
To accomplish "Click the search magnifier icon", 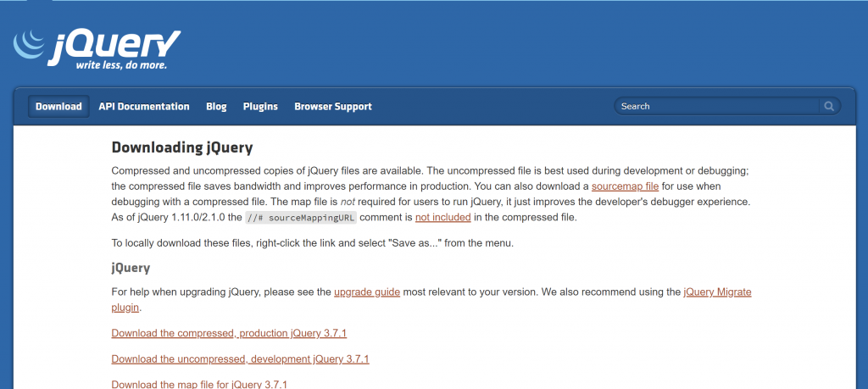I will pos(829,106).
